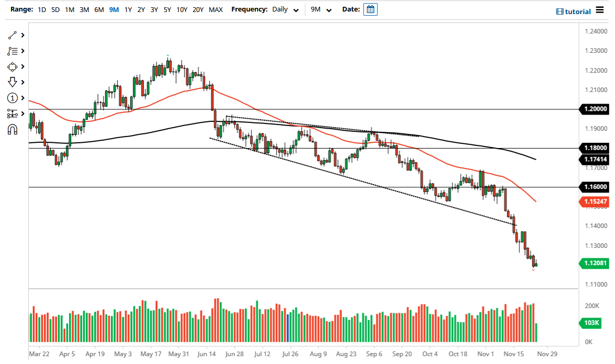Select the 1Y range tab
This screenshot has height=364, width=615.
coord(128,9)
